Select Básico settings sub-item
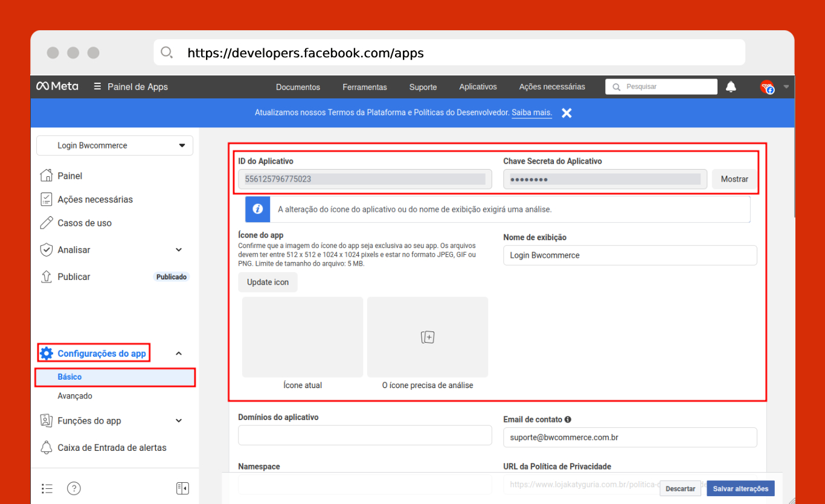The image size is (825, 504). pyautogui.click(x=115, y=377)
